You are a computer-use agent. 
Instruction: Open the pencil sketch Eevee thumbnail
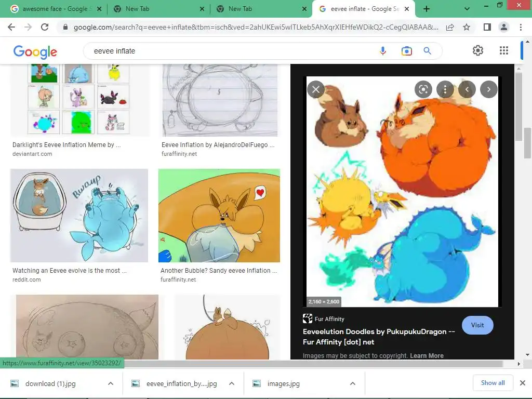point(220,100)
